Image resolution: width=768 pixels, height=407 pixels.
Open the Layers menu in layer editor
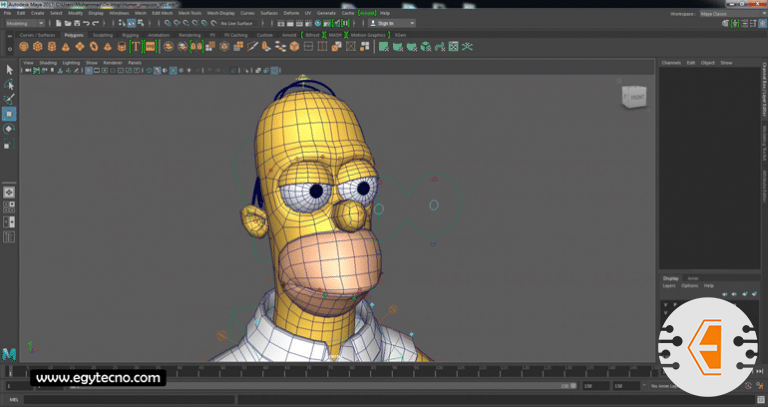(x=669, y=286)
